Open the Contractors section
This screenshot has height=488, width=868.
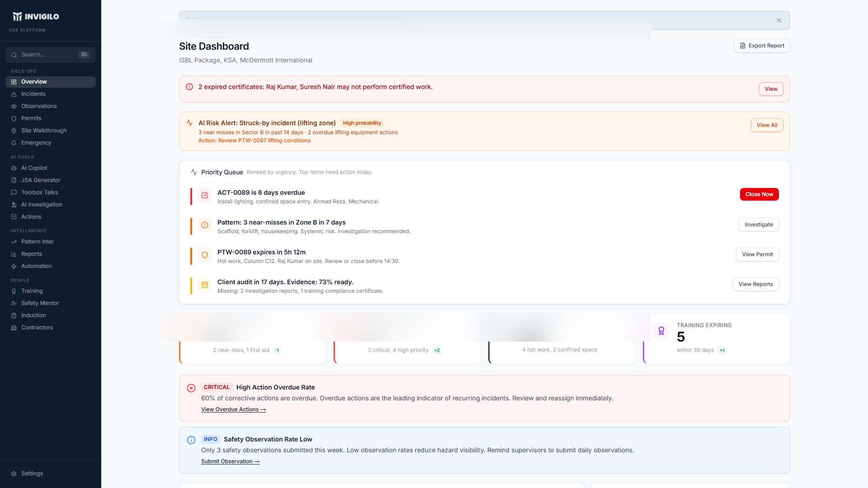51,328
